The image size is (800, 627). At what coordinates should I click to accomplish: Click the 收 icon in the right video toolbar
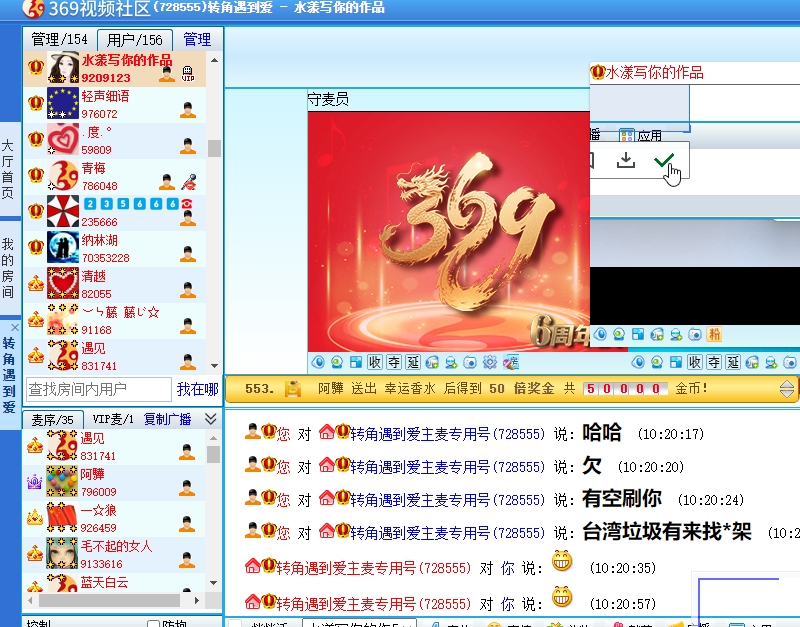point(694,362)
